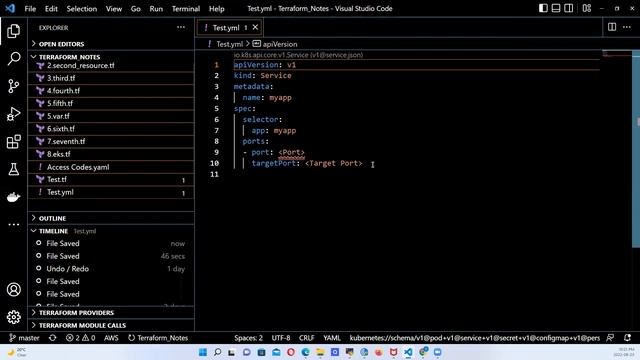640x360 pixels.
Task: Open the Search view in activity bar
Action: click(x=13, y=58)
